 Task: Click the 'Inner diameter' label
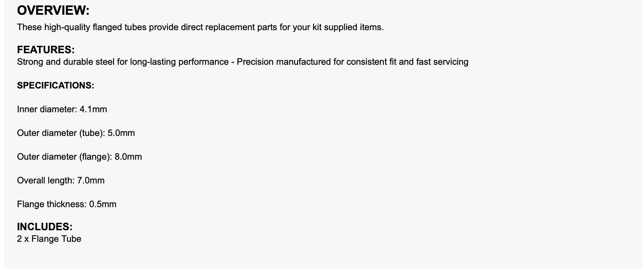pos(47,109)
